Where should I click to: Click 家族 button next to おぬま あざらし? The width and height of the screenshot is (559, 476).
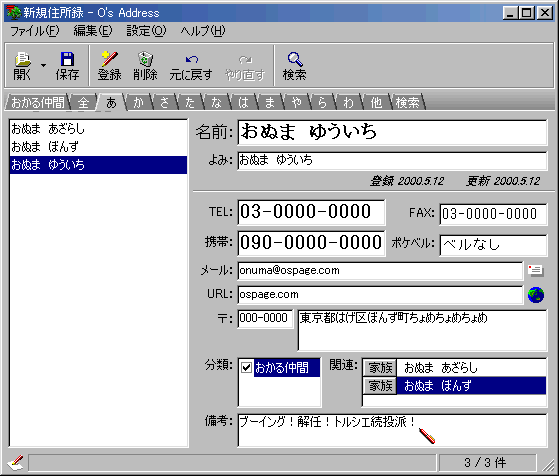coord(380,368)
